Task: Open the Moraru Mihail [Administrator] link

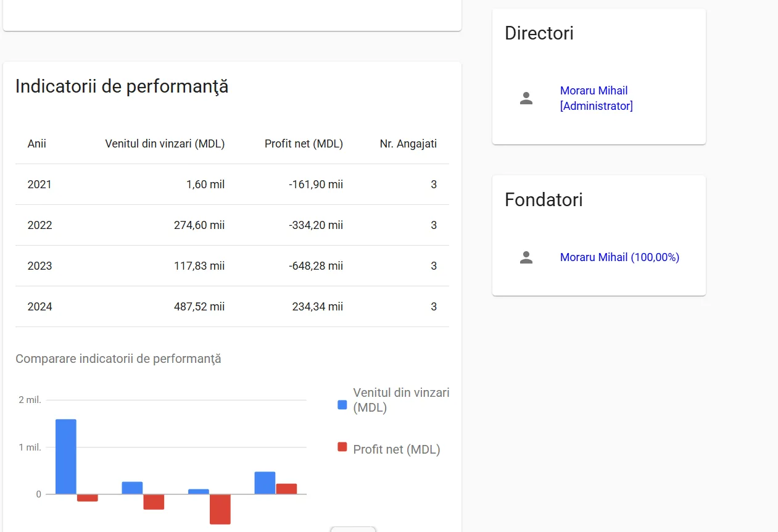Action: pos(596,98)
